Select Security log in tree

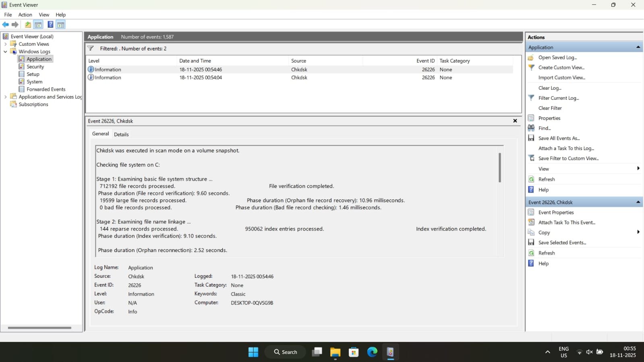(x=35, y=66)
